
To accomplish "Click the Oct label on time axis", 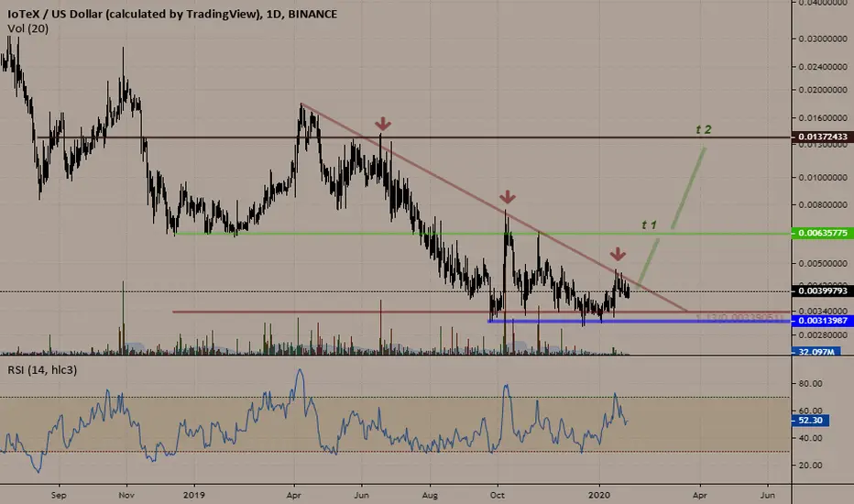I will tap(498, 495).
